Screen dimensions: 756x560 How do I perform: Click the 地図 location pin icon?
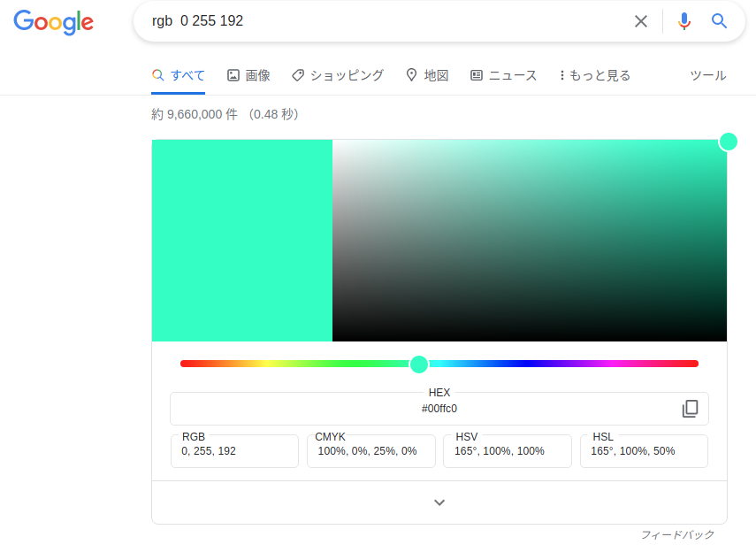[412, 75]
